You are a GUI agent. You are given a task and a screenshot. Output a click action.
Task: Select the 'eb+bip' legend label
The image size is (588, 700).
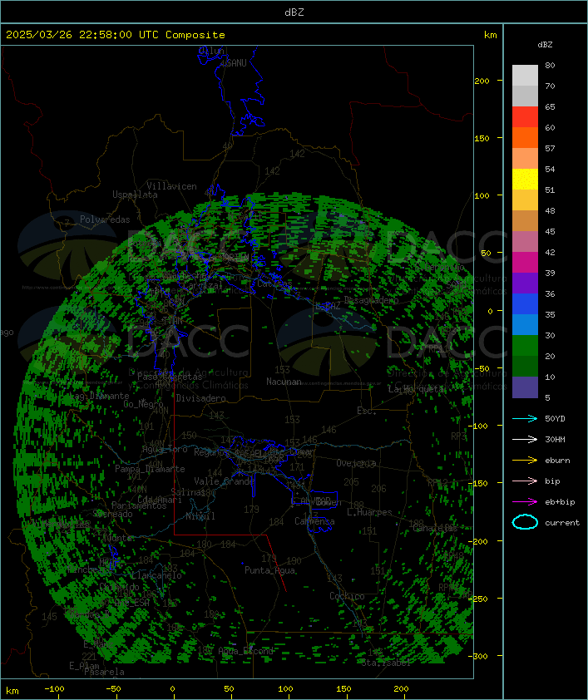(x=560, y=502)
